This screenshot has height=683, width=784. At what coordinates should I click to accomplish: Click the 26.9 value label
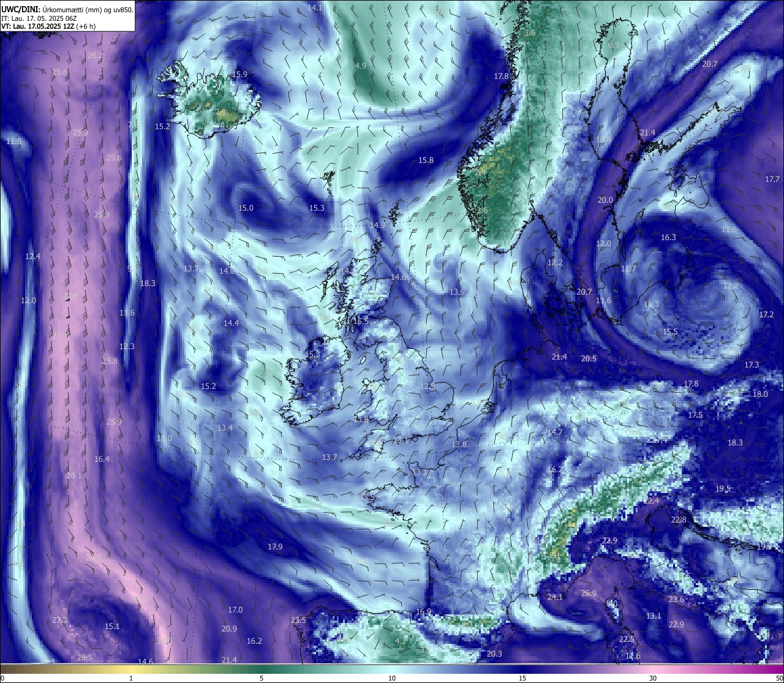click(589, 593)
